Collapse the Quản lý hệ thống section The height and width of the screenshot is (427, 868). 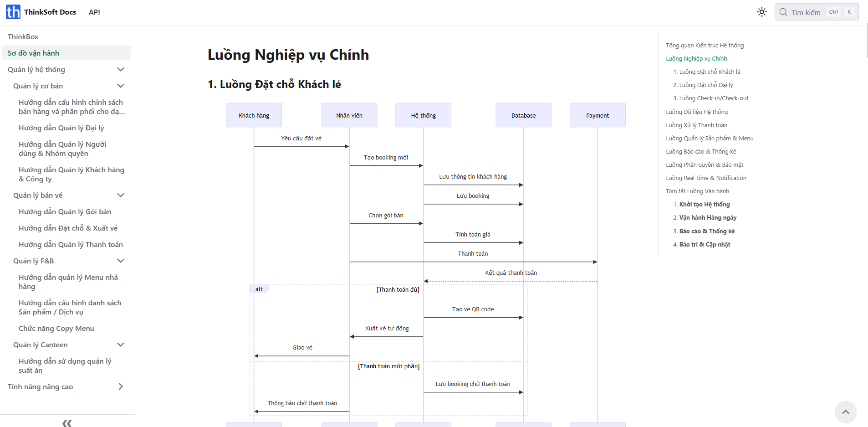(121, 70)
